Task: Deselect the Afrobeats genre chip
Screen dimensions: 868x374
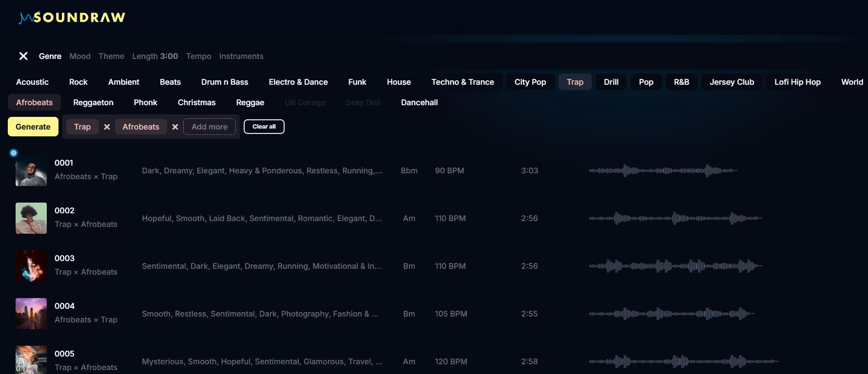Action: 34,102
